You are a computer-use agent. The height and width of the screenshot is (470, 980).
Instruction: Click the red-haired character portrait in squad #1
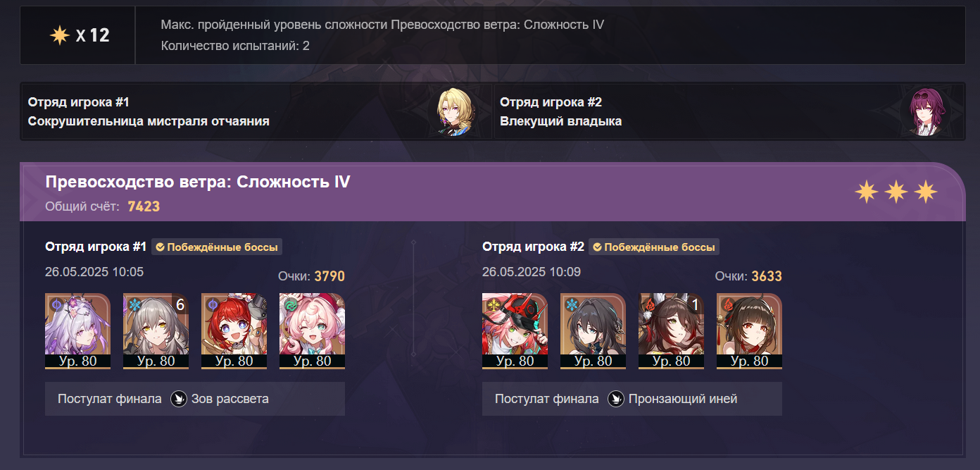[234, 330]
